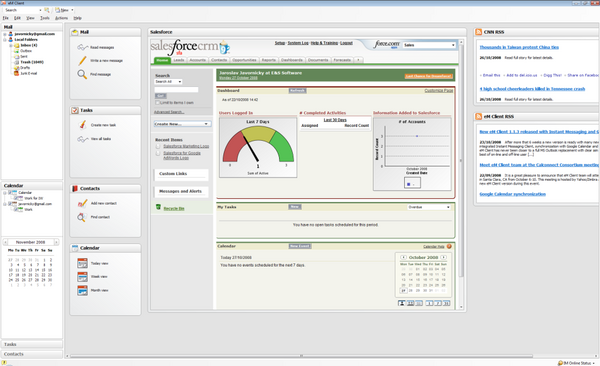Open the Month view calendar icon
The height and width of the screenshot is (366, 600).
click(x=82, y=291)
